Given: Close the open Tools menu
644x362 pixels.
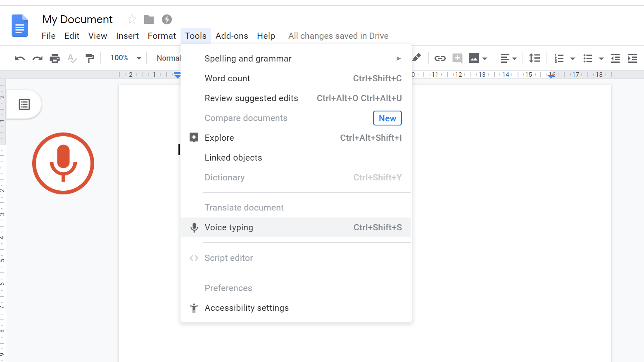Looking at the screenshot, I should coord(196,36).
